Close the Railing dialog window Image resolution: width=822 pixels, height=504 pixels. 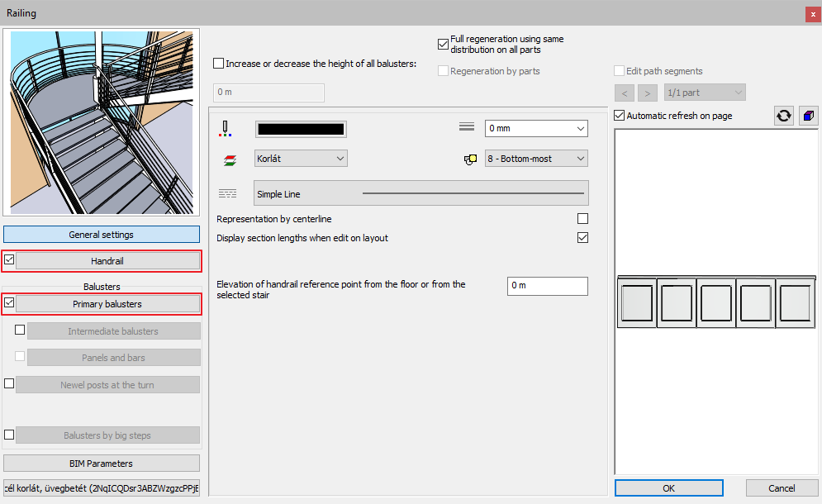click(812, 13)
